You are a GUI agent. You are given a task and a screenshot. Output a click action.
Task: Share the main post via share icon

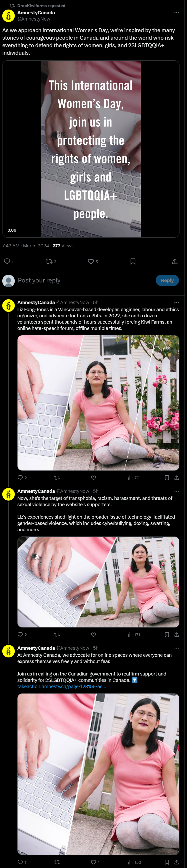coord(174,261)
